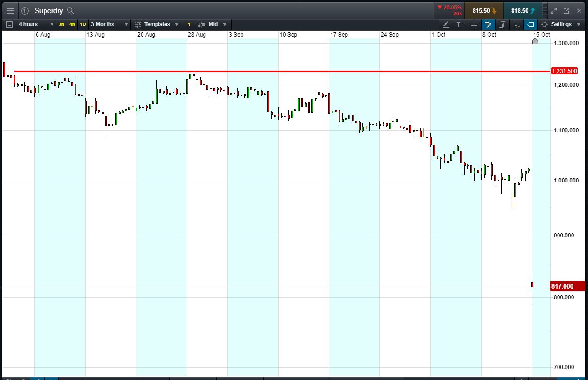Click the sentiment bar gauge
Viewport: 588px width, 380px height.
(544, 10)
